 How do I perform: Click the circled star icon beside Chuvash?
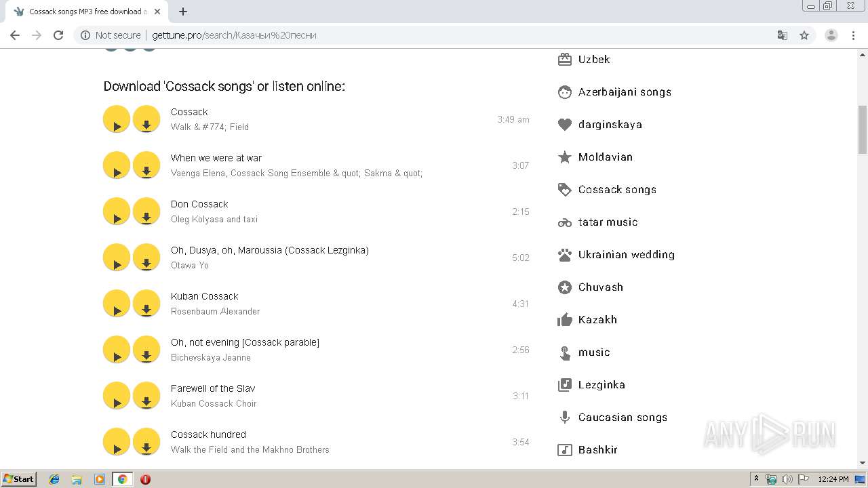pos(565,287)
